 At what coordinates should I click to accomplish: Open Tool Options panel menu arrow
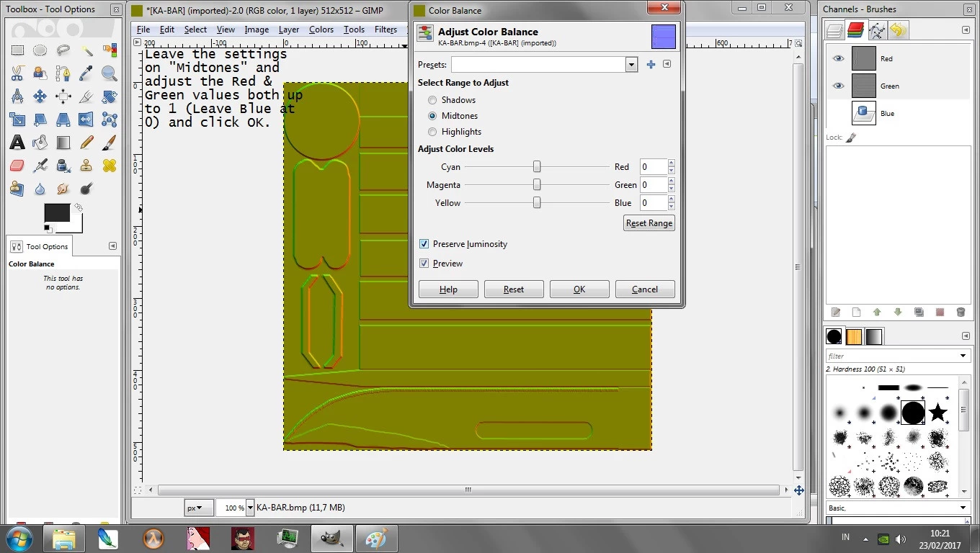[x=112, y=246]
